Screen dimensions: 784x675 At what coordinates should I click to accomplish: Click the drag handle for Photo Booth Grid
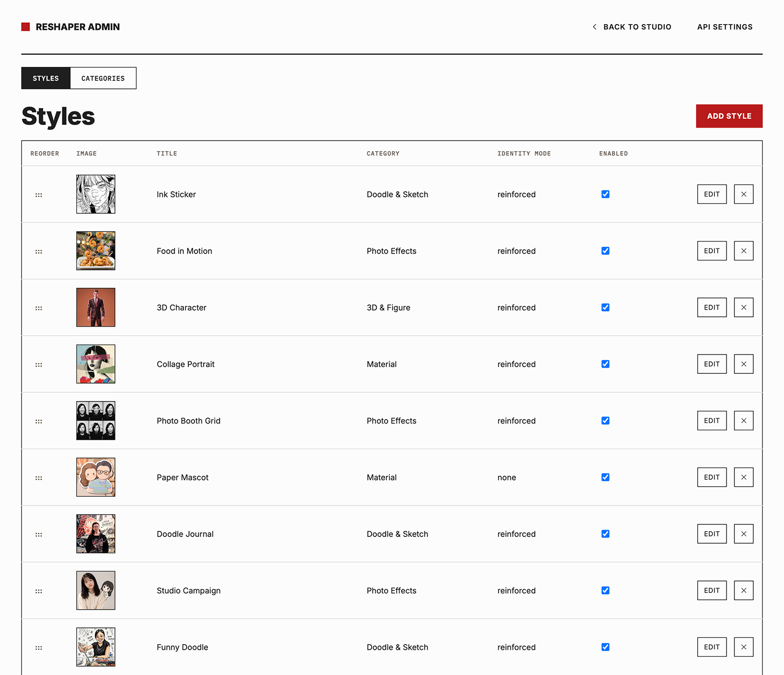[39, 421]
